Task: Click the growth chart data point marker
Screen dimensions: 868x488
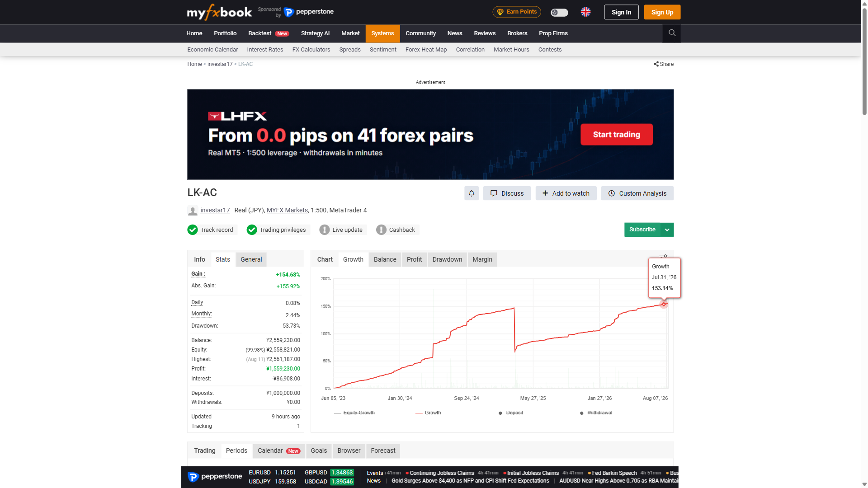Action: 664,305
